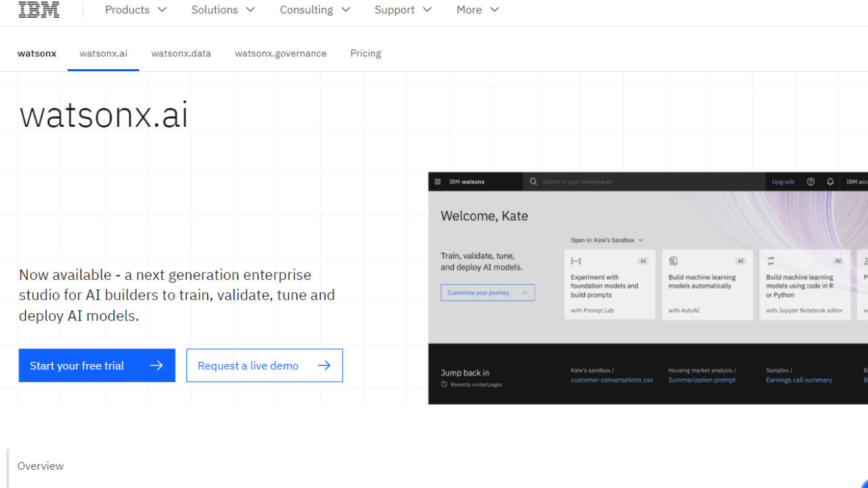The height and width of the screenshot is (488, 868).
Task: Open the Products menu
Action: click(136, 9)
